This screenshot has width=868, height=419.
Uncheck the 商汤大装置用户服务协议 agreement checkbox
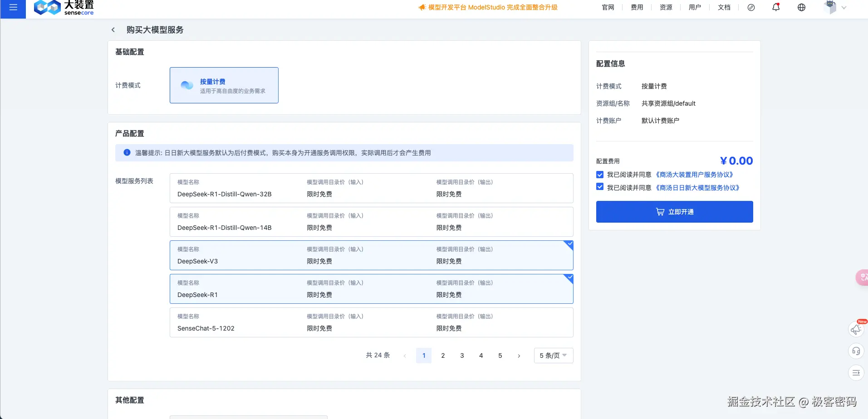599,175
